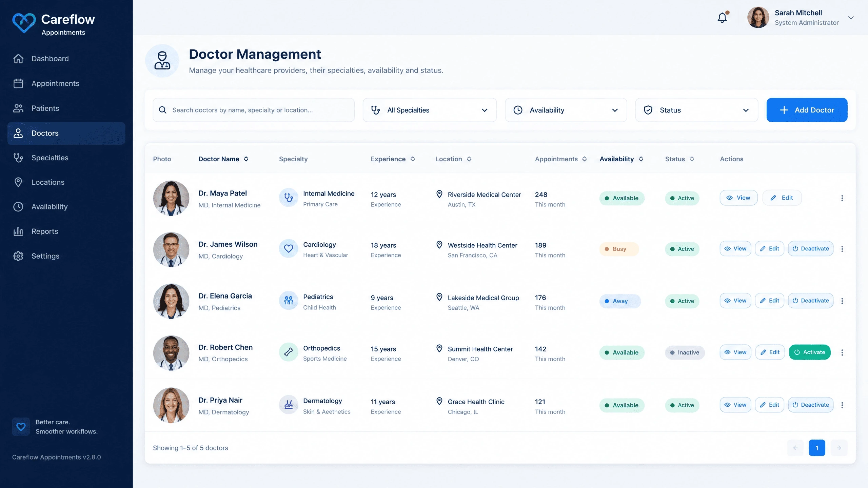Click the search doctors input field

click(254, 110)
